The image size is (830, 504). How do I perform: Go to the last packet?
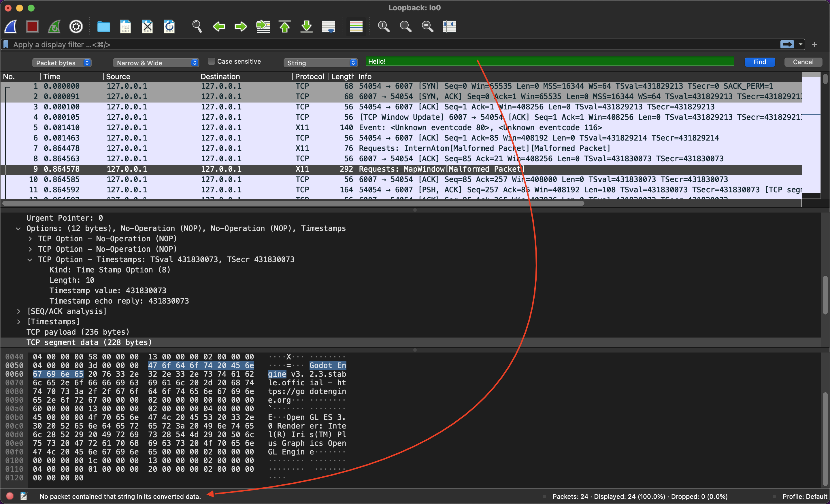tap(307, 26)
